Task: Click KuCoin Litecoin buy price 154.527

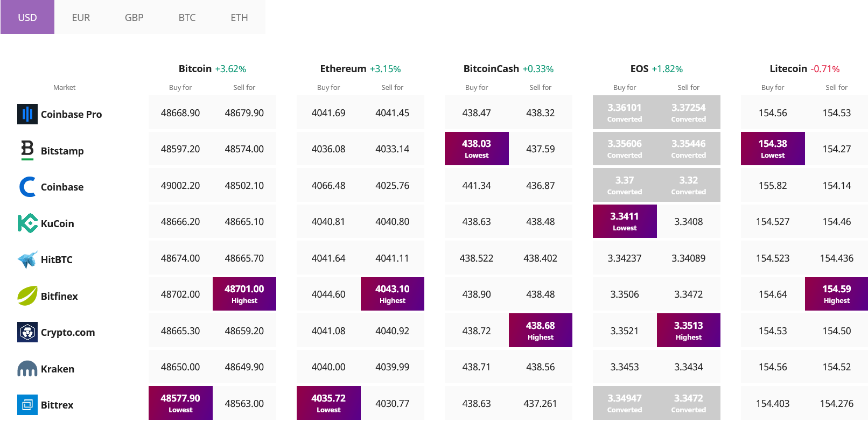Action: pyautogui.click(x=773, y=222)
